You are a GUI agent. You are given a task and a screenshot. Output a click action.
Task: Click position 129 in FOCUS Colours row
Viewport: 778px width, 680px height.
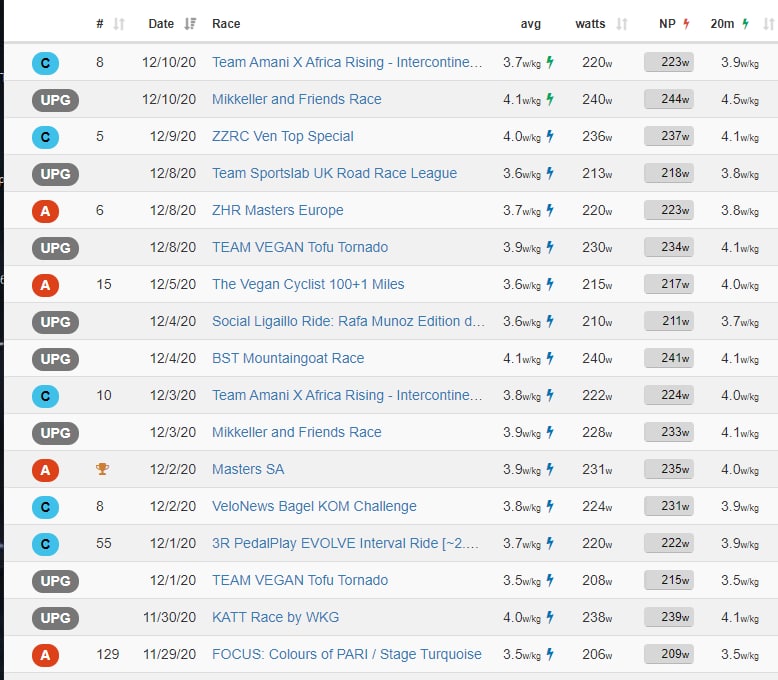(x=108, y=654)
